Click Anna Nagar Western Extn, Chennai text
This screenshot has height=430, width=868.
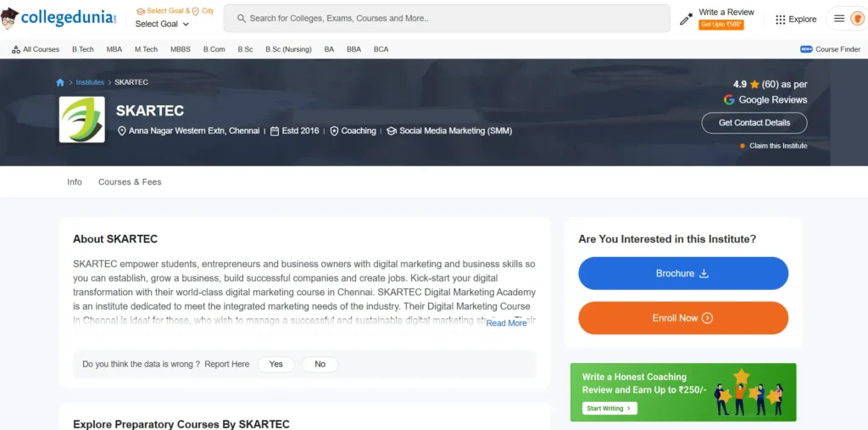pyautogui.click(x=194, y=131)
